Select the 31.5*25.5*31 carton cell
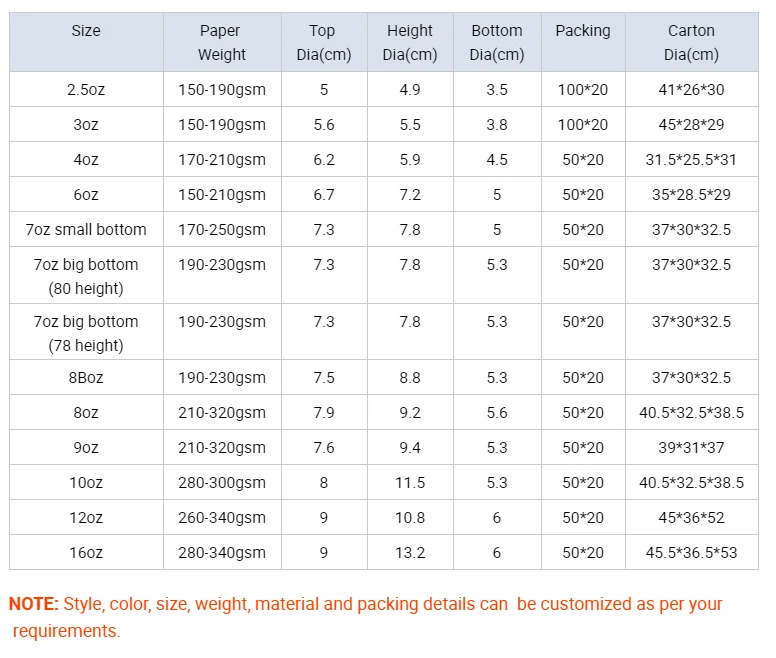This screenshot has width=776, height=658. pos(691,160)
